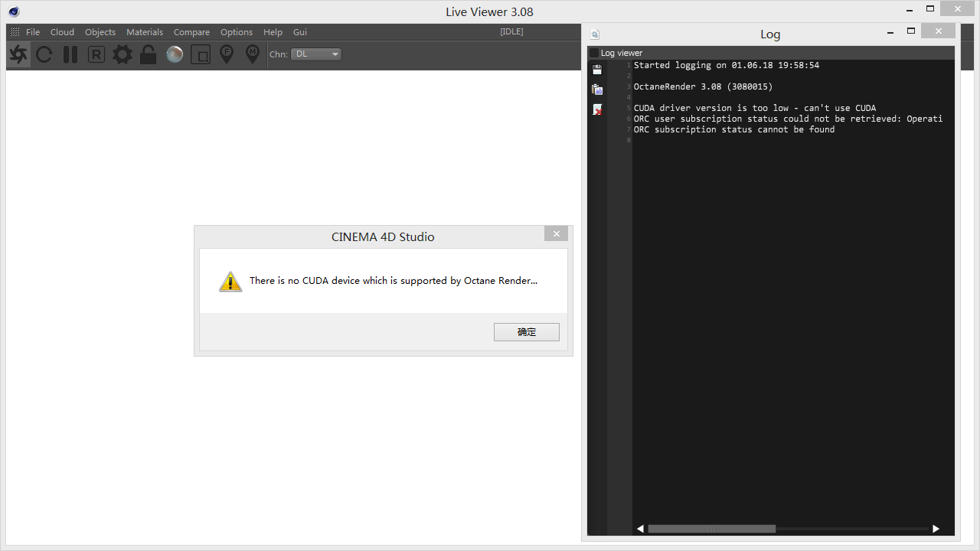This screenshot has width=980, height=551.
Task: Open the Compare menu
Action: (x=191, y=32)
